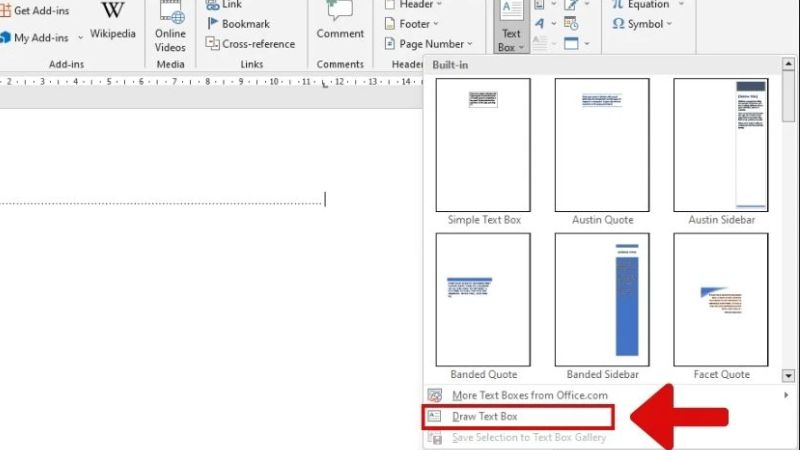Click Get Add-ins in the ribbon
The height and width of the screenshot is (450, 800).
40,10
